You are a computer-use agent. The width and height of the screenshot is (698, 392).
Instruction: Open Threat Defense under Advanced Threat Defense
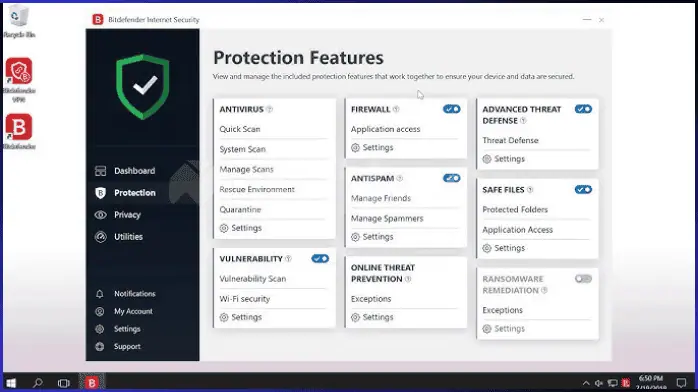pos(510,141)
